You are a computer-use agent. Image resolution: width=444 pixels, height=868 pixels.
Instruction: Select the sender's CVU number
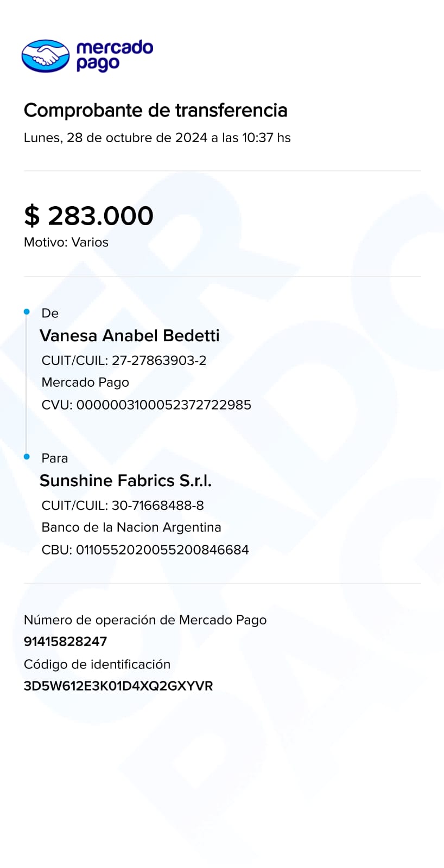(163, 405)
